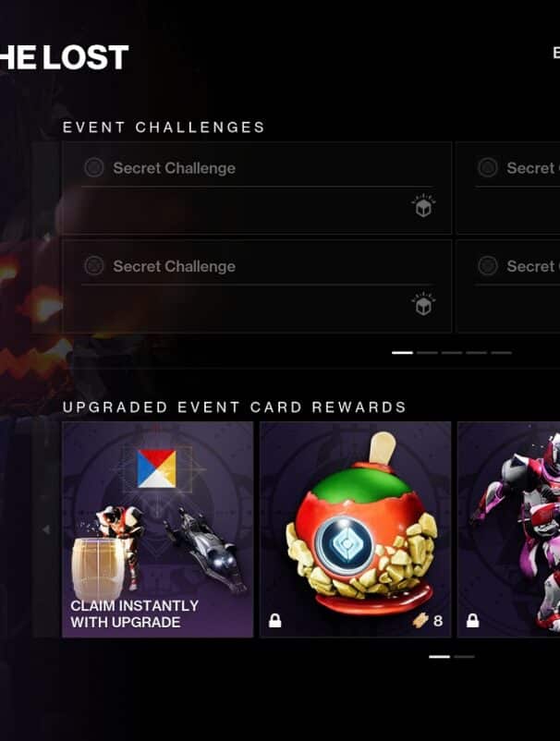Click the engram reward icon in bottom-left challenge
The image size is (560, 741).
point(423,304)
